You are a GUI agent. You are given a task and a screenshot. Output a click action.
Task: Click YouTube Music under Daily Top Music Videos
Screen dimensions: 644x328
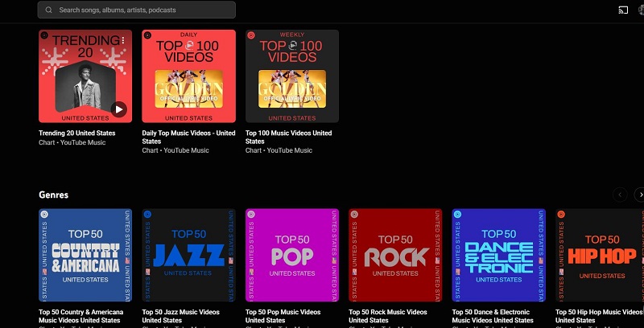click(186, 150)
